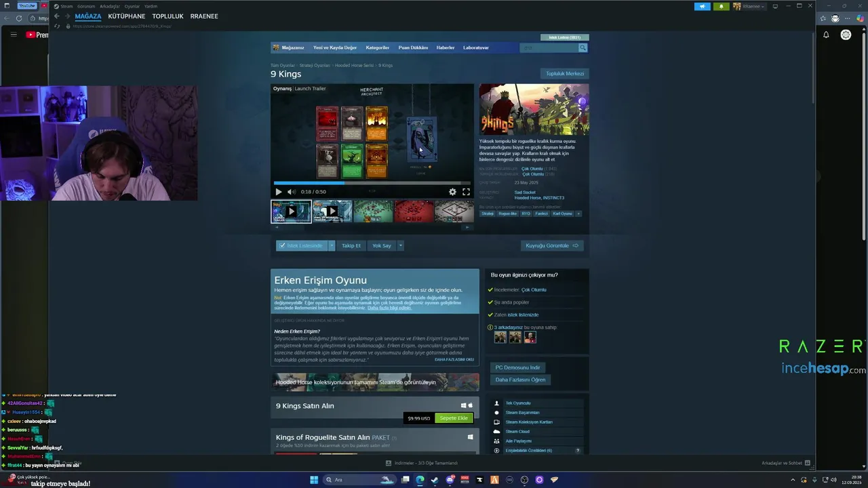868x488 pixels.
Task: Open the Steam menu
Action: [66, 6]
